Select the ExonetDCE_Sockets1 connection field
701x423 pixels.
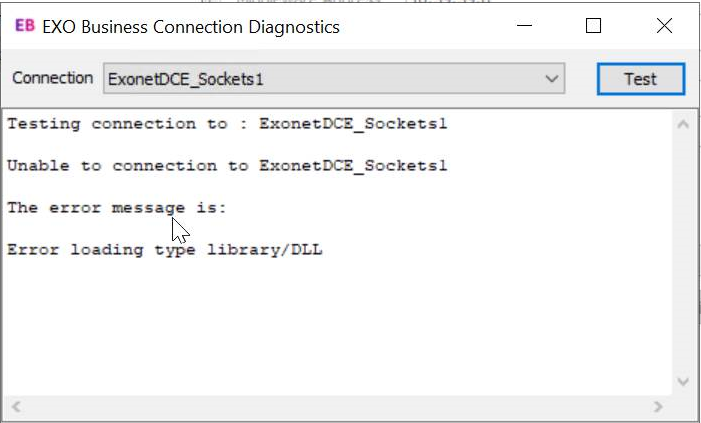320,78
